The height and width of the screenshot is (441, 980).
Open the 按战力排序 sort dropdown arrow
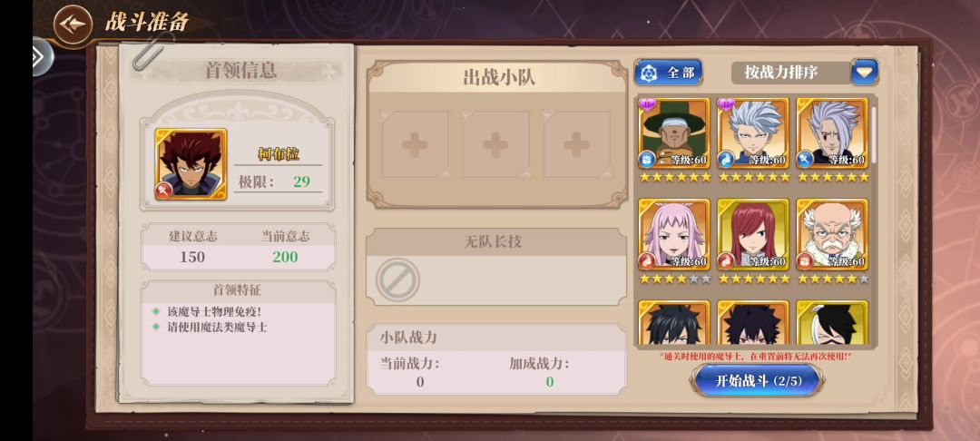coord(864,73)
